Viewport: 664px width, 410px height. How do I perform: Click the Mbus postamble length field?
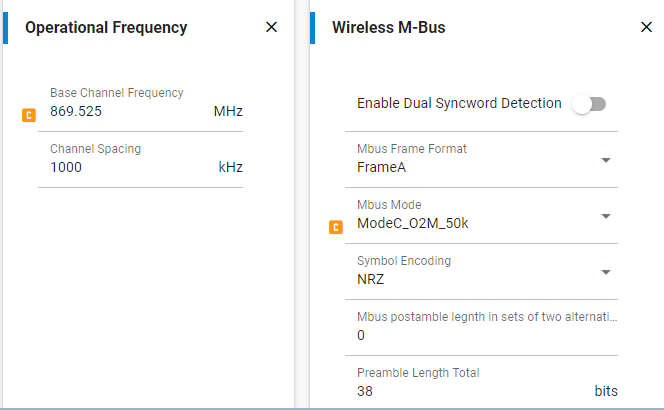tap(480, 335)
